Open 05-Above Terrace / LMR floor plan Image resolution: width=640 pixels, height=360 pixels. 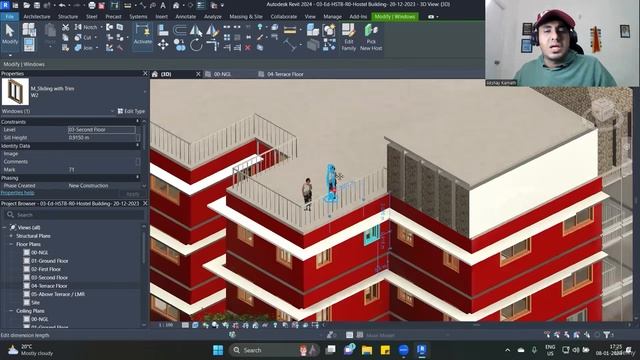tap(58, 294)
